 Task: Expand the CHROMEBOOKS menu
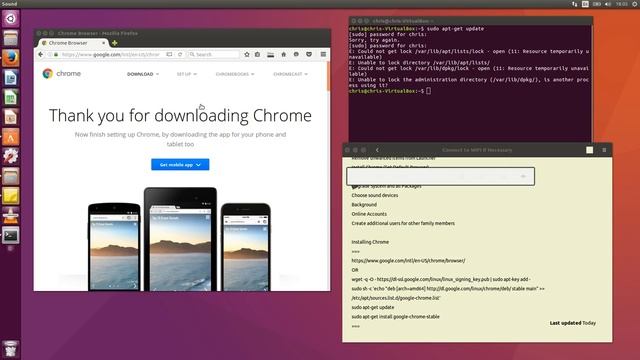235,74
